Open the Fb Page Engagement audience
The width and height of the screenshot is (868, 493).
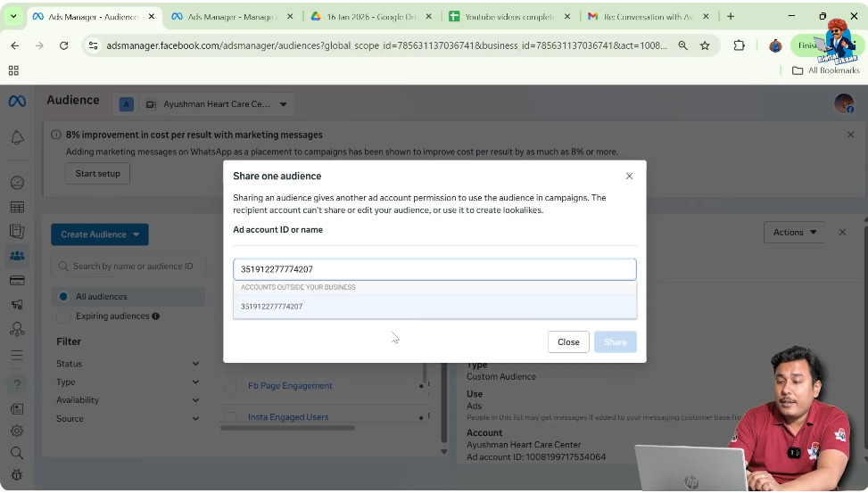[x=290, y=386]
